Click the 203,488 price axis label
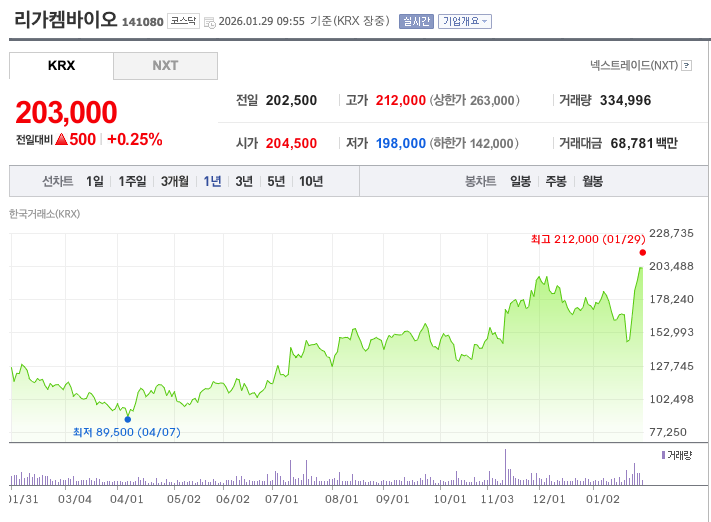This screenshot has width=711, height=522. [672, 266]
